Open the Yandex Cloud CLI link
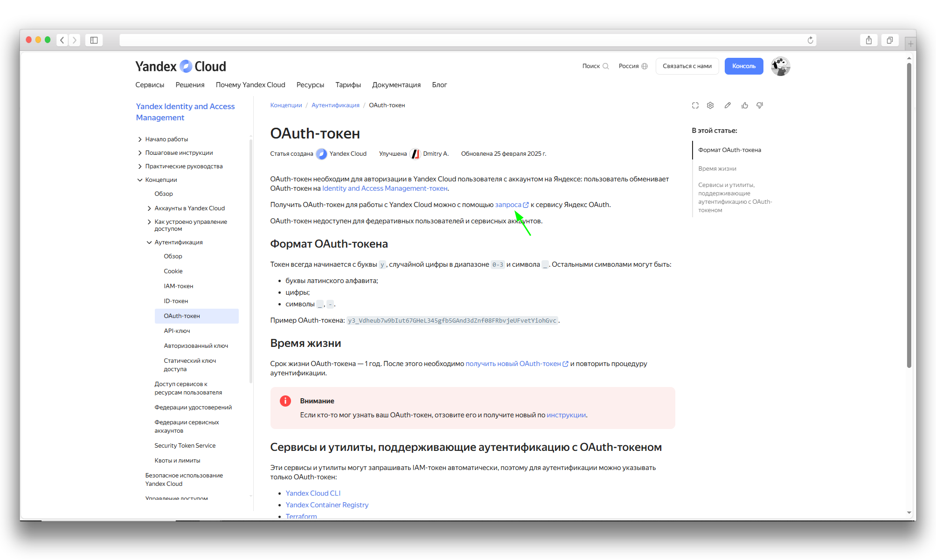This screenshot has height=560, width=936. [x=313, y=493]
